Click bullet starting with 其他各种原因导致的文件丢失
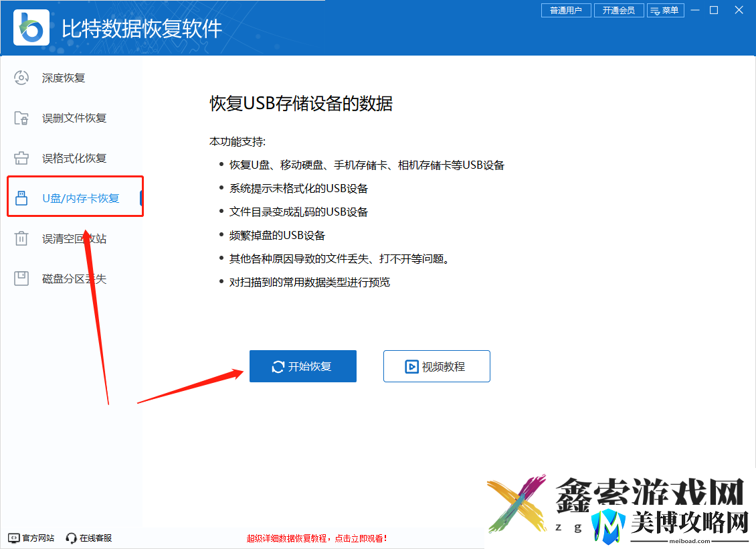This screenshot has height=549, width=756. (340, 258)
